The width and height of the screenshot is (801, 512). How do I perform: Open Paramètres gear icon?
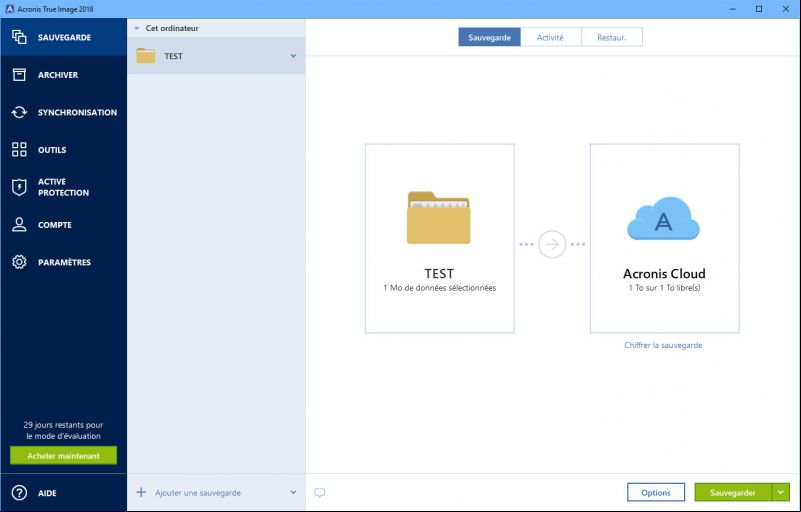pyautogui.click(x=19, y=262)
